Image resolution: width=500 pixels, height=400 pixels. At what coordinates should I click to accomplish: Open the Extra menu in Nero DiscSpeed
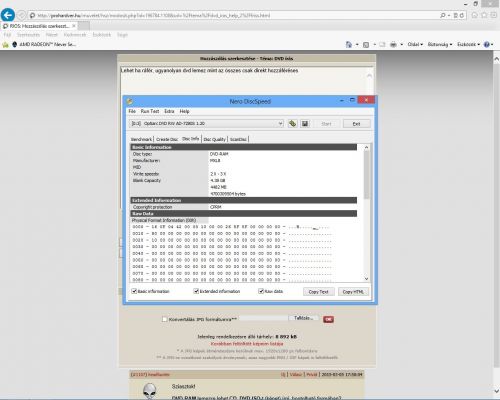tap(169, 111)
